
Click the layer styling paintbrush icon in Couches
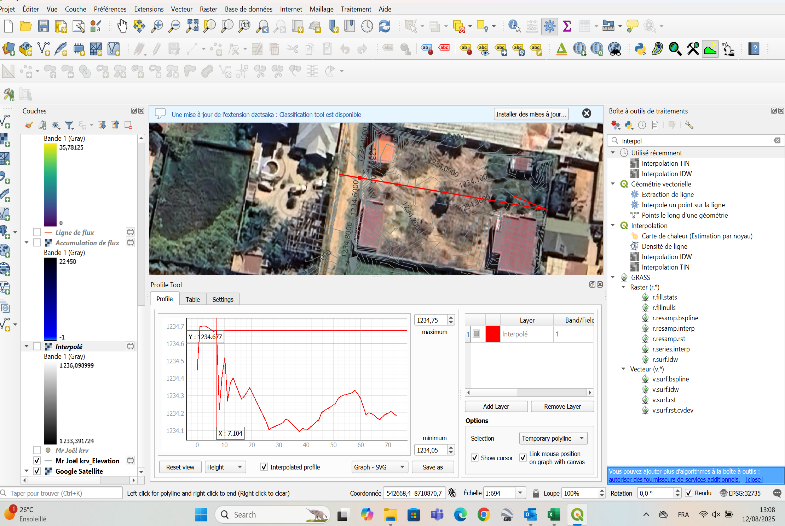(x=29, y=125)
